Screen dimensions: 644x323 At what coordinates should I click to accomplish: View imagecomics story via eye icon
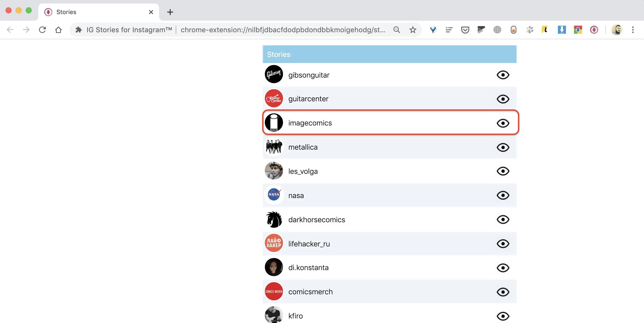[x=503, y=123]
